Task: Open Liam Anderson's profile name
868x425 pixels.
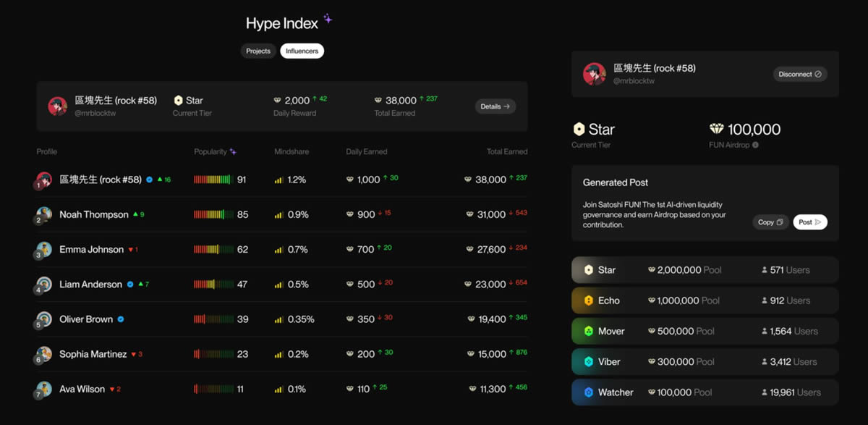Action: [90, 285]
